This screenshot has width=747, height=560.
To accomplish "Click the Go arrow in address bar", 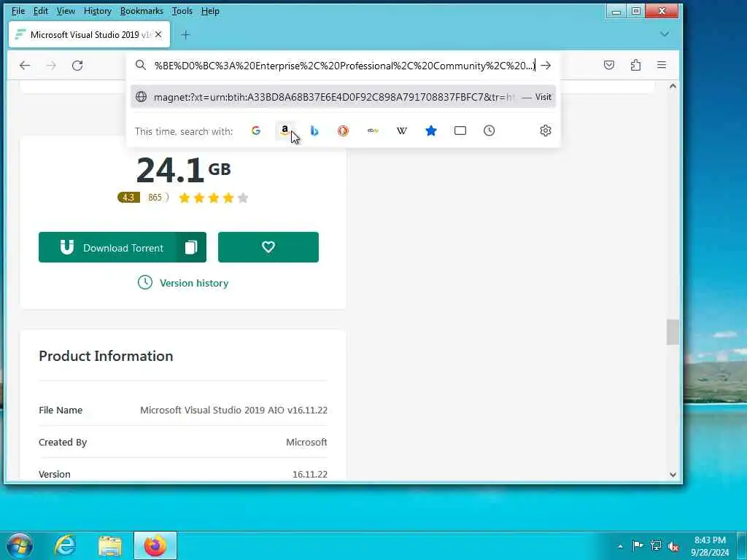I will tap(546, 65).
